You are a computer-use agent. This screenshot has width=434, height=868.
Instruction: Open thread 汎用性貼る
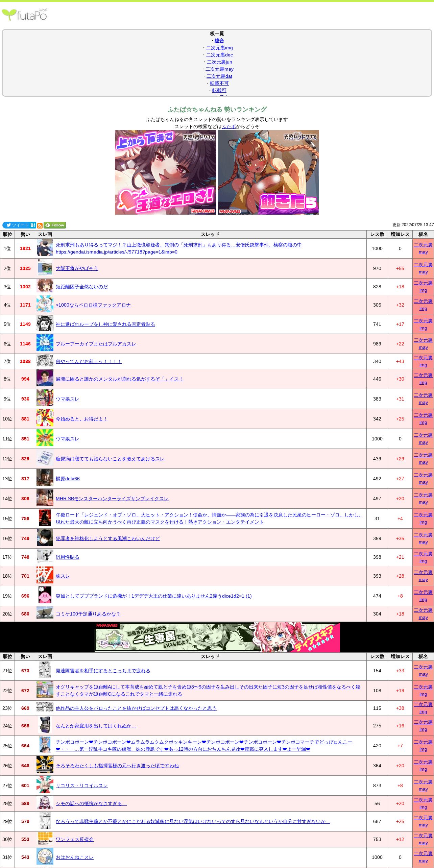67,557
